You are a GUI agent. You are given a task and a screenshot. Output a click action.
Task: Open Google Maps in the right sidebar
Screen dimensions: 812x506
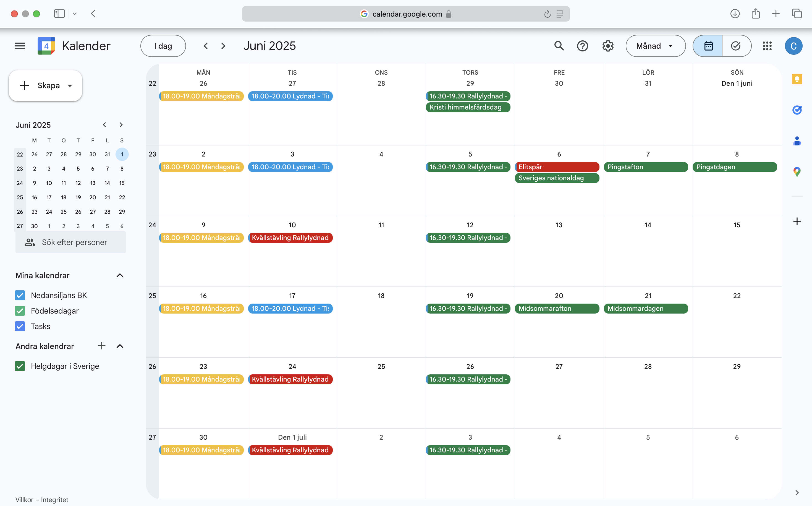coord(797,172)
